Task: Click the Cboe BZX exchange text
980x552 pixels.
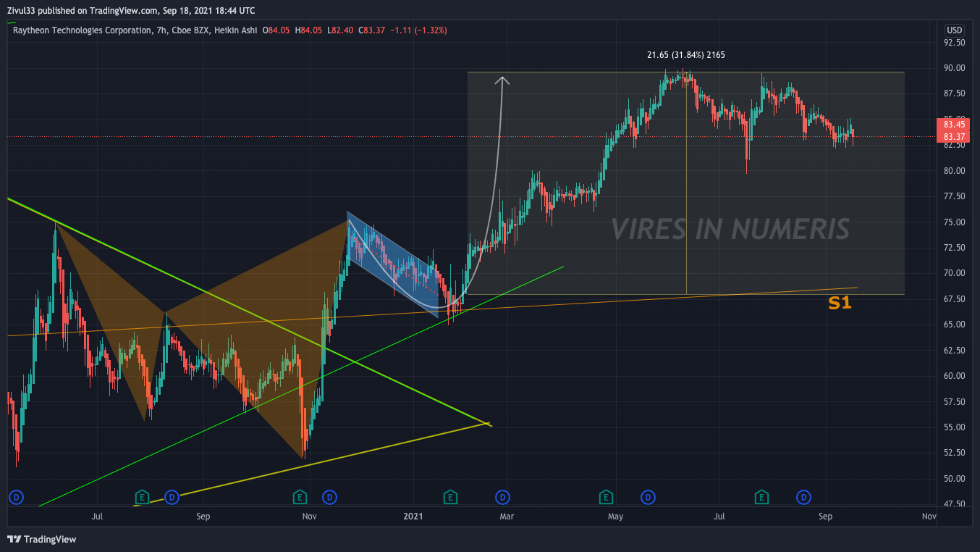Action: 190,30
